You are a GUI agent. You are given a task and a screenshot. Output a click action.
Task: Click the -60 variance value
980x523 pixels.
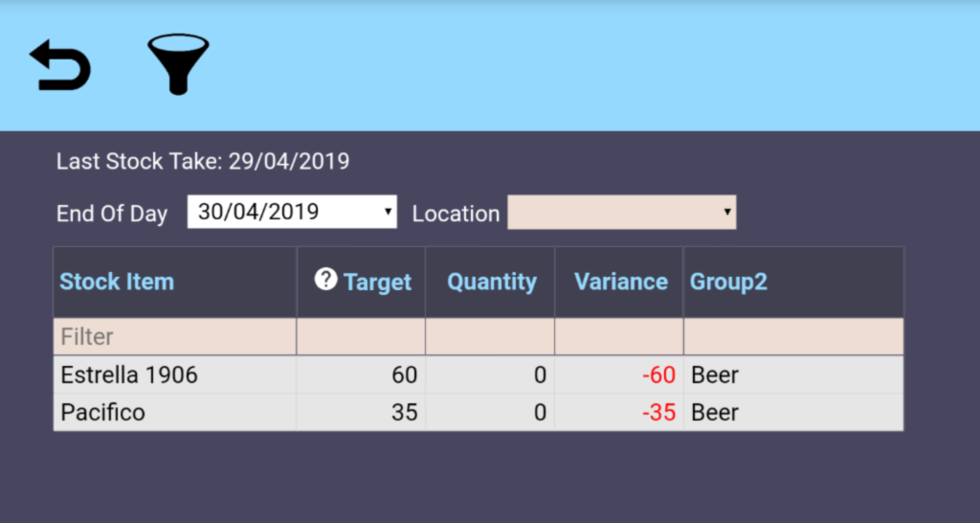658,375
